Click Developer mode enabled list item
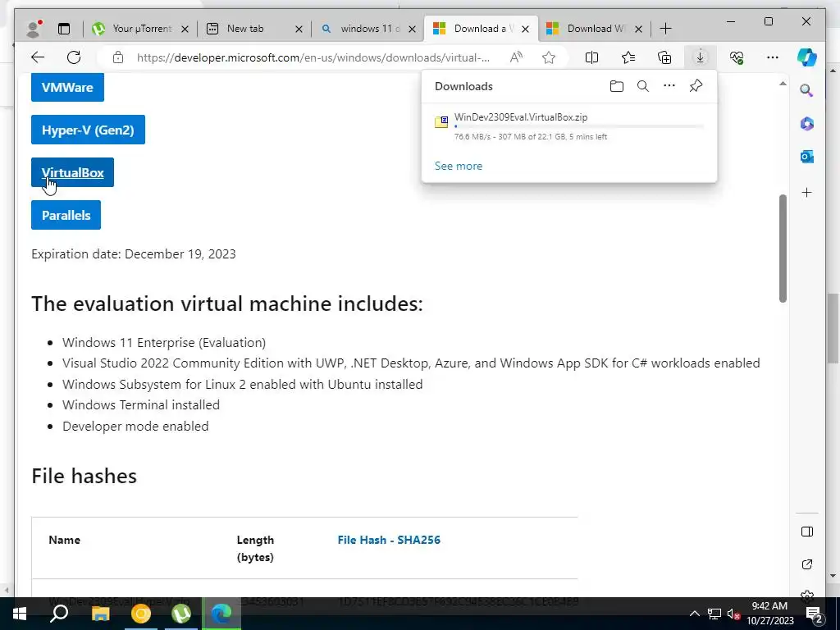The width and height of the screenshot is (840, 630). (135, 427)
